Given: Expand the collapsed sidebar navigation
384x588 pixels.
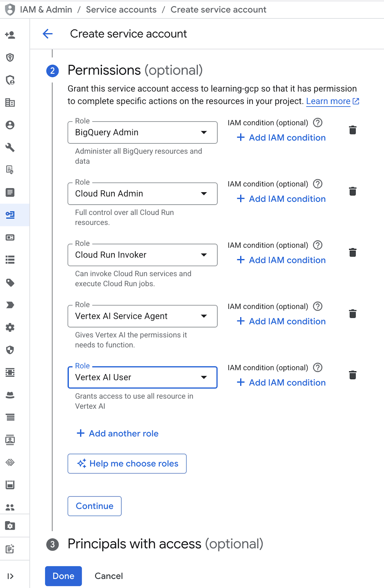Looking at the screenshot, I should point(10,576).
